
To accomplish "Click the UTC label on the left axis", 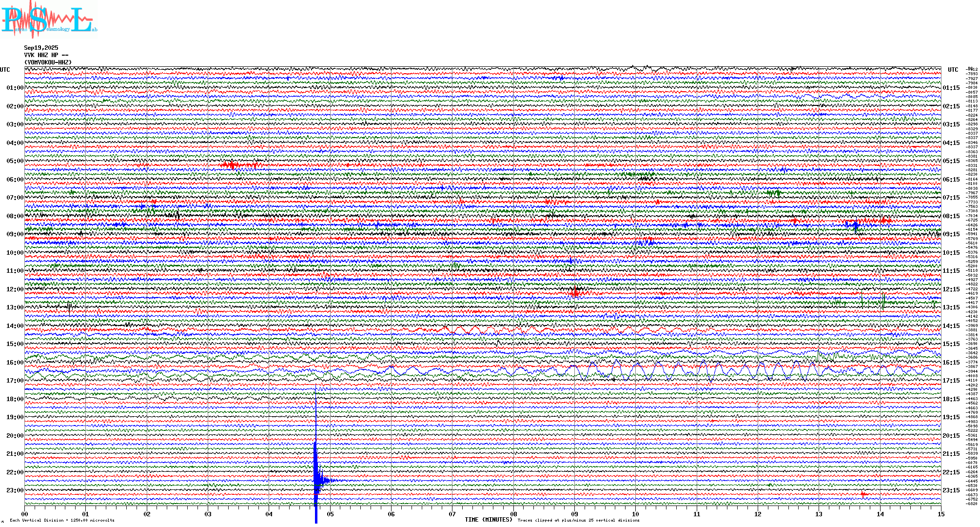I will pyautogui.click(x=5, y=70).
